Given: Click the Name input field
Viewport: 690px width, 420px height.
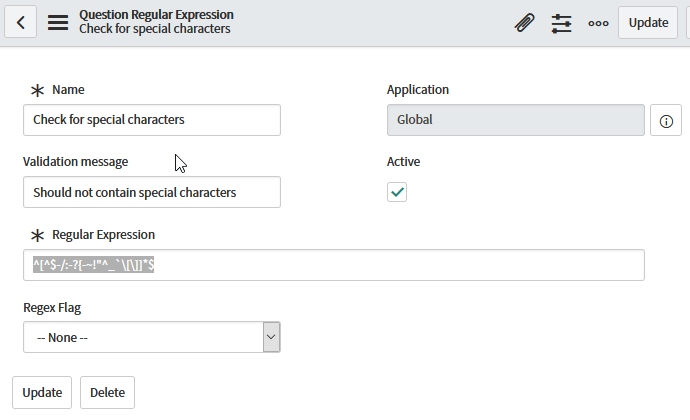Looking at the screenshot, I should point(152,120).
